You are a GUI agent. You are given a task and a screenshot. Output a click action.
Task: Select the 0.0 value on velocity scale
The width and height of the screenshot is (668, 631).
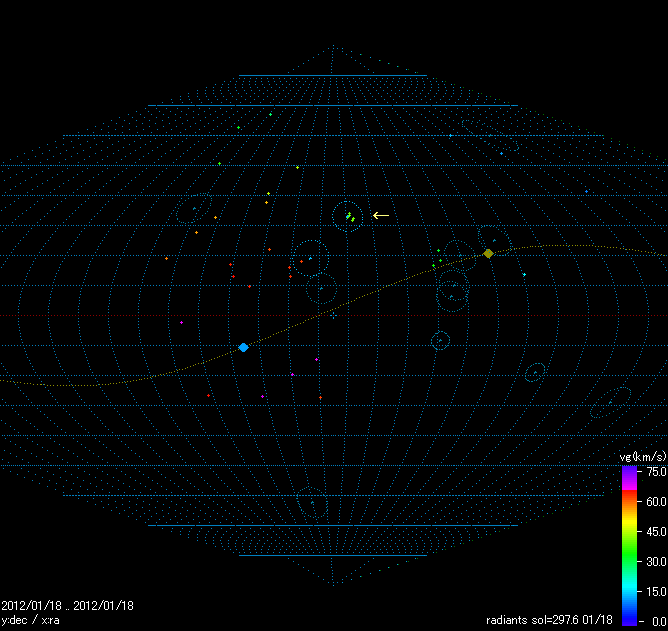pyautogui.click(x=659, y=622)
